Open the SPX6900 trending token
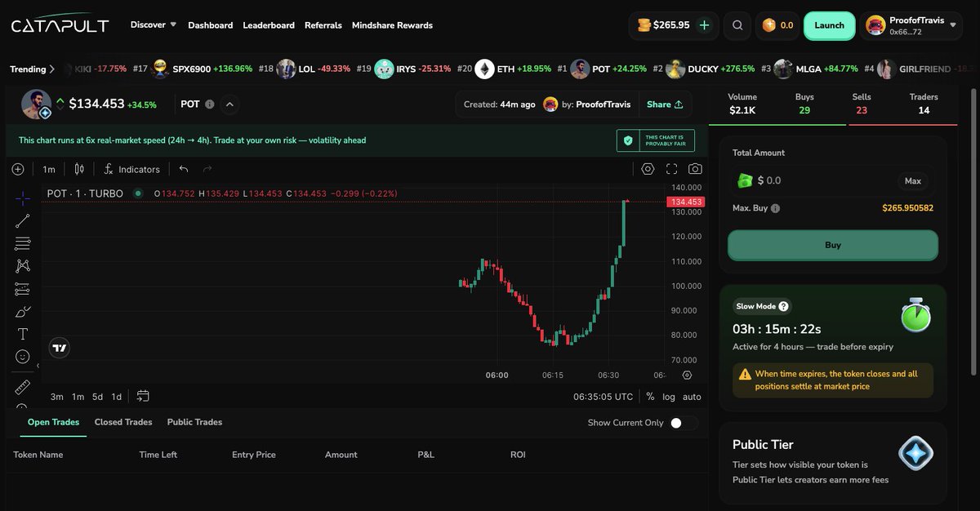This screenshot has height=511, width=980. tap(202, 69)
